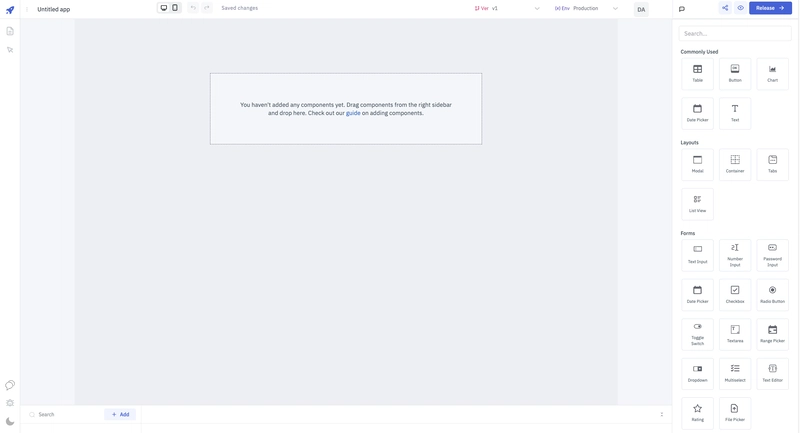Select the Password Input component
The width and height of the screenshot is (800, 433).
tap(772, 255)
